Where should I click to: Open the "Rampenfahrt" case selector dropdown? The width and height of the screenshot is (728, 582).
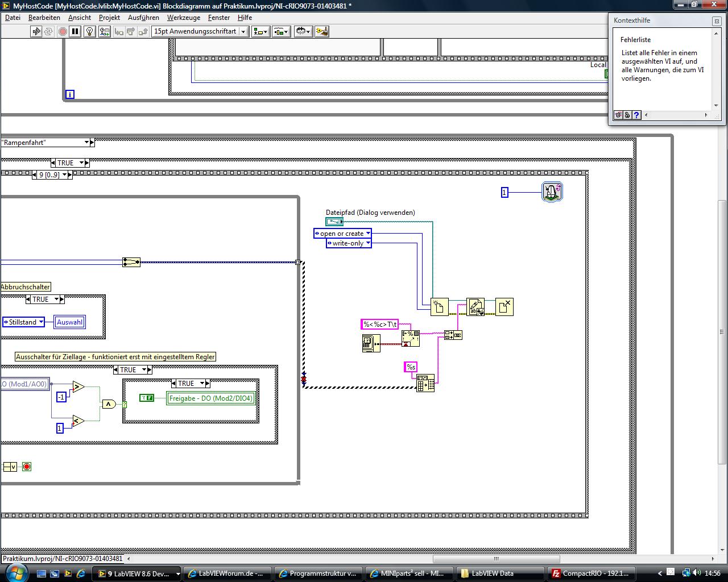[x=87, y=143]
